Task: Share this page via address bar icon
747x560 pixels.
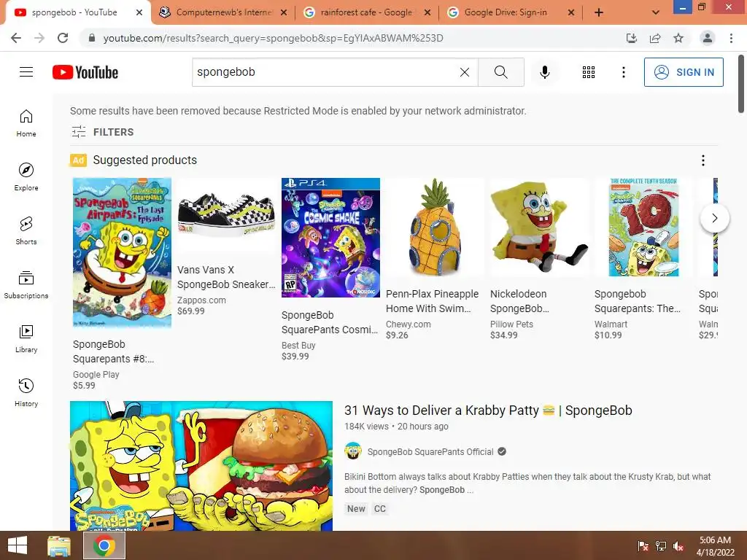Action: [655, 38]
